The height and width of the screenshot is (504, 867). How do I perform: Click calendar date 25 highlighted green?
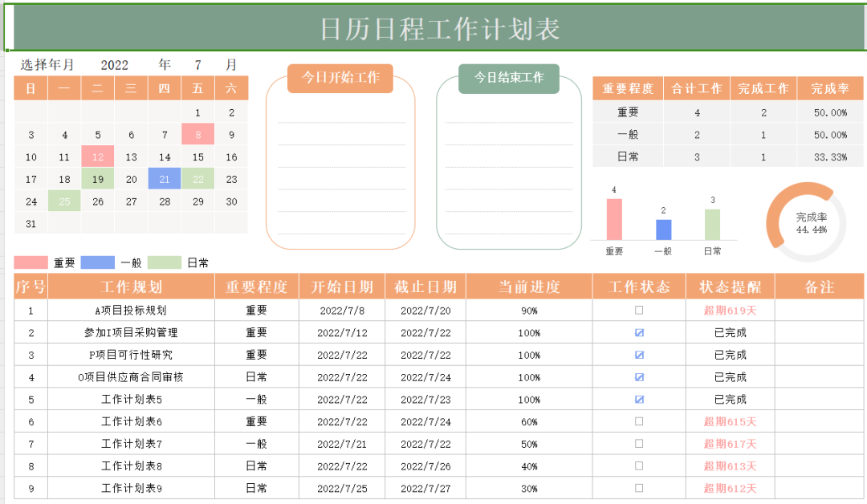tap(64, 201)
